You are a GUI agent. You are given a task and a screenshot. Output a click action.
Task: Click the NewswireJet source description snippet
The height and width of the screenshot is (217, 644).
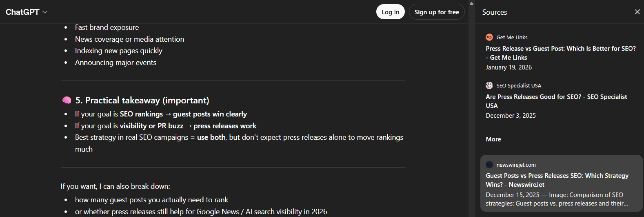click(557, 199)
